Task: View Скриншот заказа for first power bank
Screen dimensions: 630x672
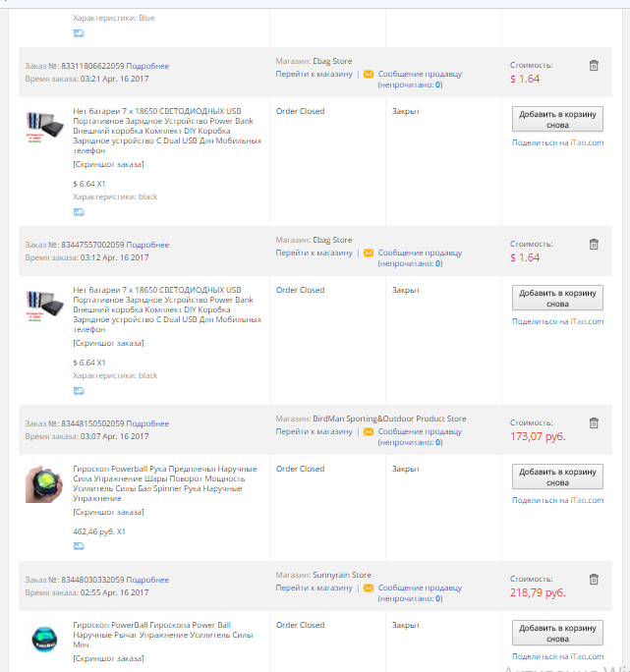Action: tap(108, 164)
